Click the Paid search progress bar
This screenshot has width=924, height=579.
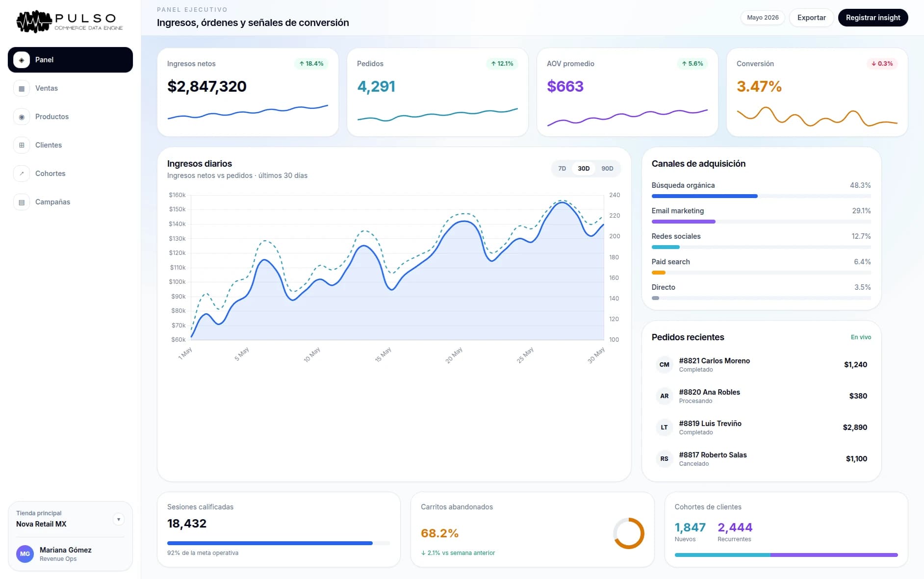click(x=761, y=273)
